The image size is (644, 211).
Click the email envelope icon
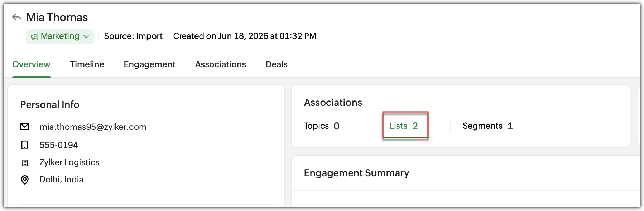click(x=25, y=127)
